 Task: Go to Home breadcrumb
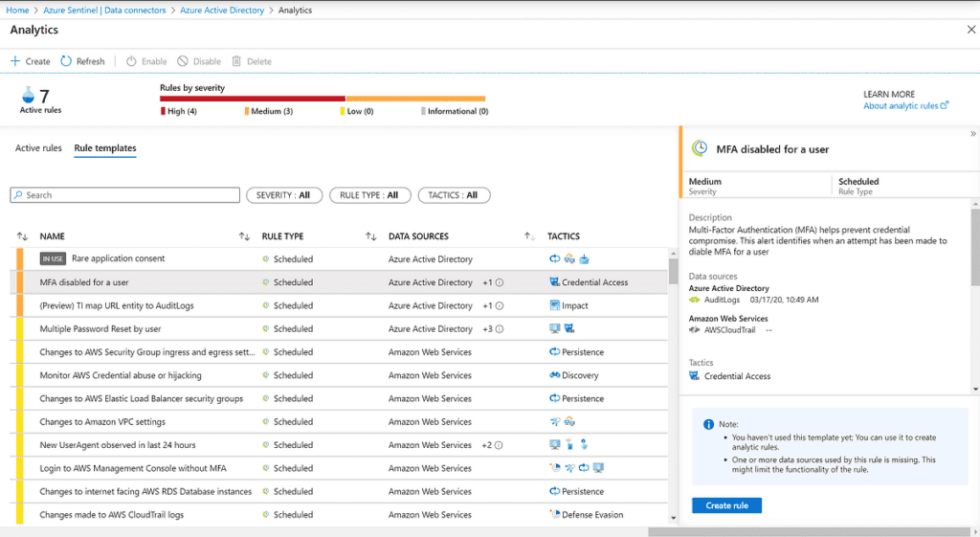point(17,10)
